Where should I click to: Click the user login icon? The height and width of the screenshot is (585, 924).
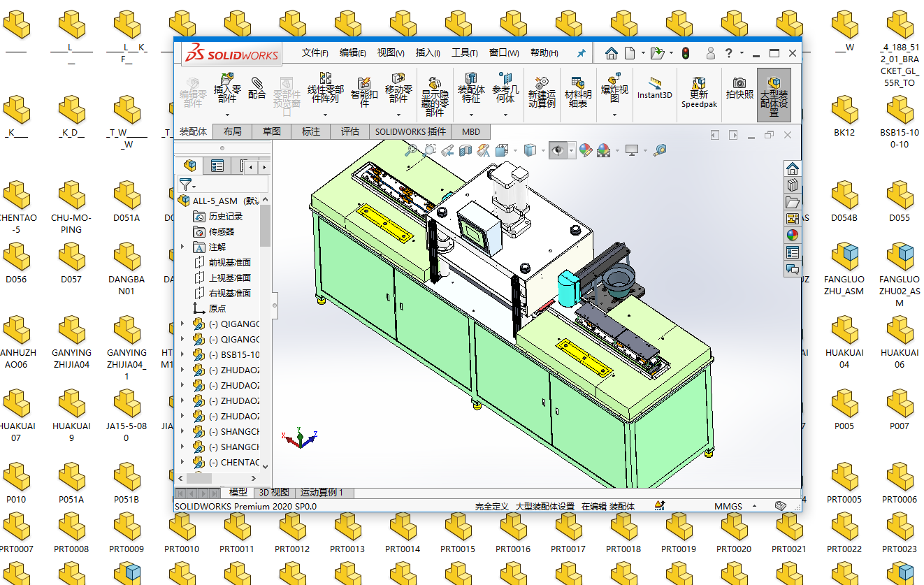click(x=711, y=53)
